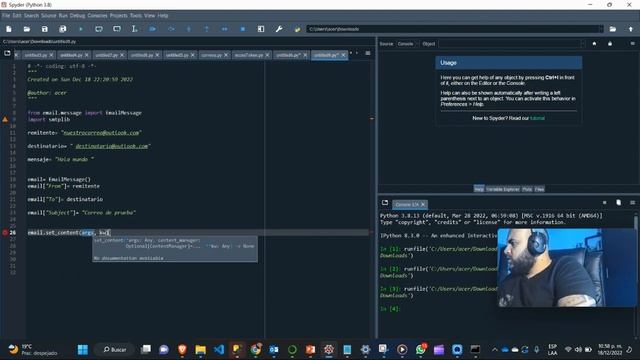The width and height of the screenshot is (640, 360).
Task: Clear console with the eraser icon
Action: click(618, 202)
